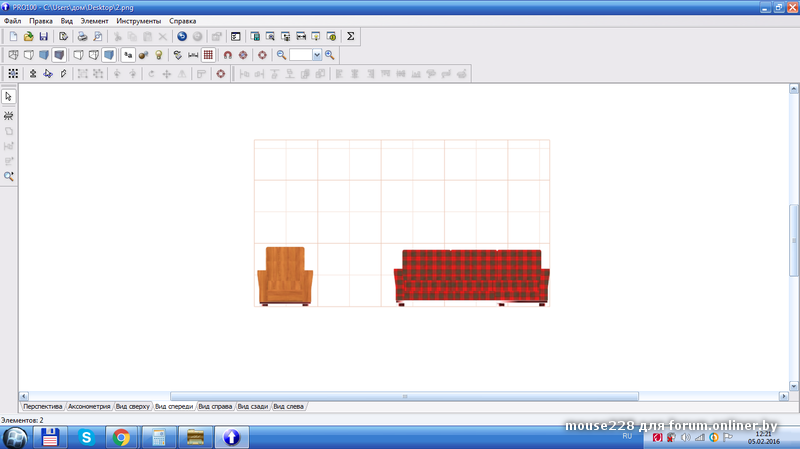Toggle the labels 'a' display button
This screenshot has width=800, height=449.
[x=128, y=55]
